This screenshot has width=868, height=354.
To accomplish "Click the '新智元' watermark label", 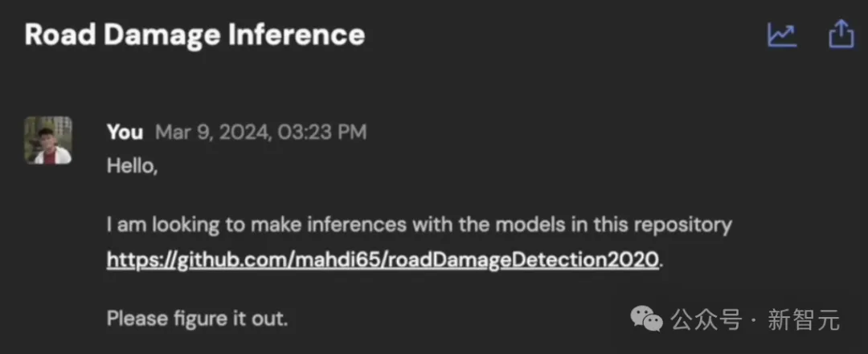I will click(804, 319).
